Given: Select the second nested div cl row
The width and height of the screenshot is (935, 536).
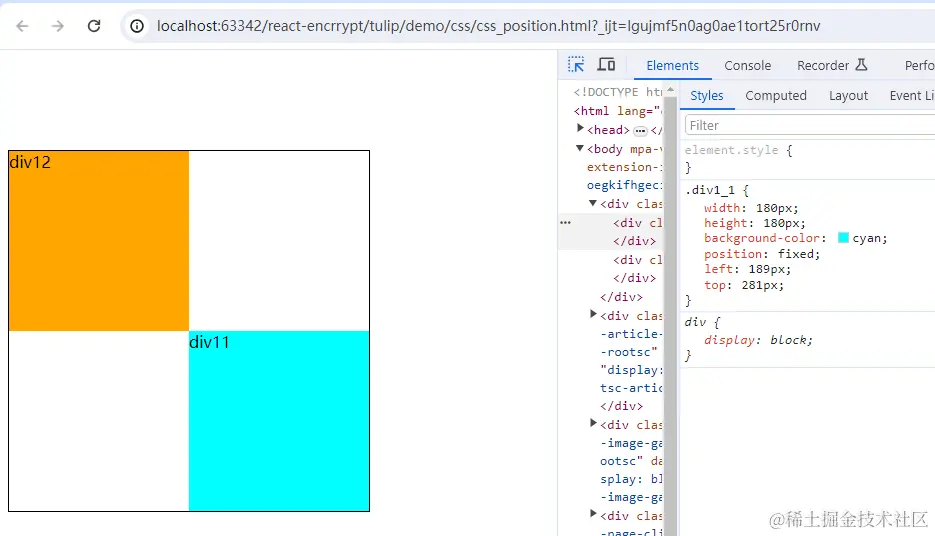Looking at the screenshot, I should pos(637,260).
